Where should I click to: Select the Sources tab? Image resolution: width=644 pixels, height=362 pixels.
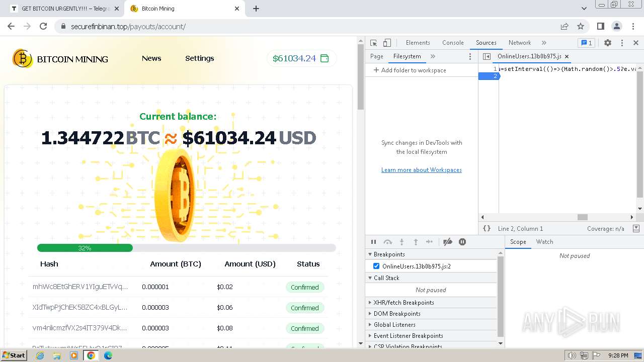point(486,43)
